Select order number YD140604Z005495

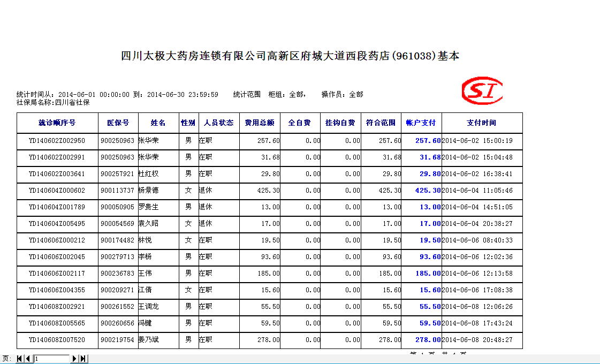tap(57, 224)
